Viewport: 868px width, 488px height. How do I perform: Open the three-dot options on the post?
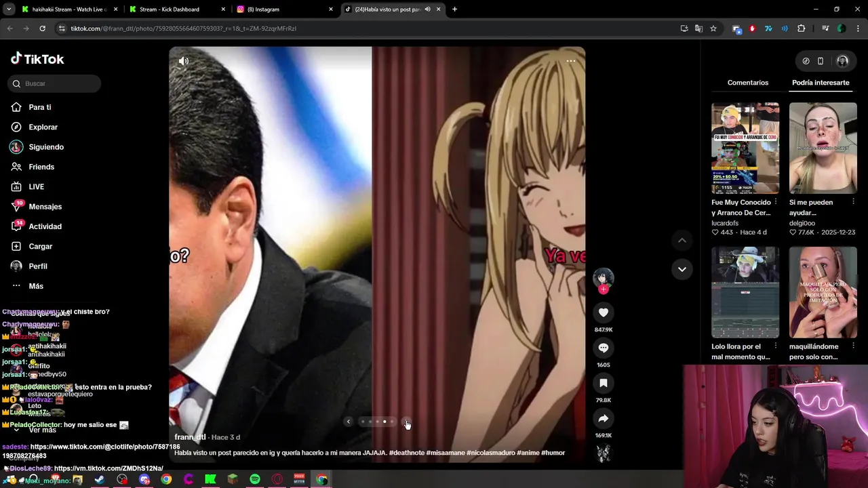point(571,61)
